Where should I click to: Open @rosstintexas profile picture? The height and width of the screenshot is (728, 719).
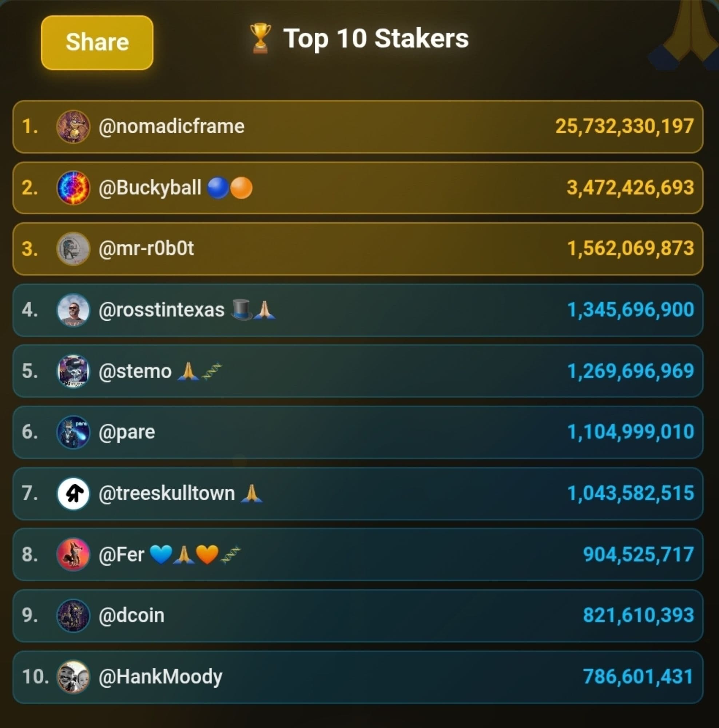click(x=73, y=310)
